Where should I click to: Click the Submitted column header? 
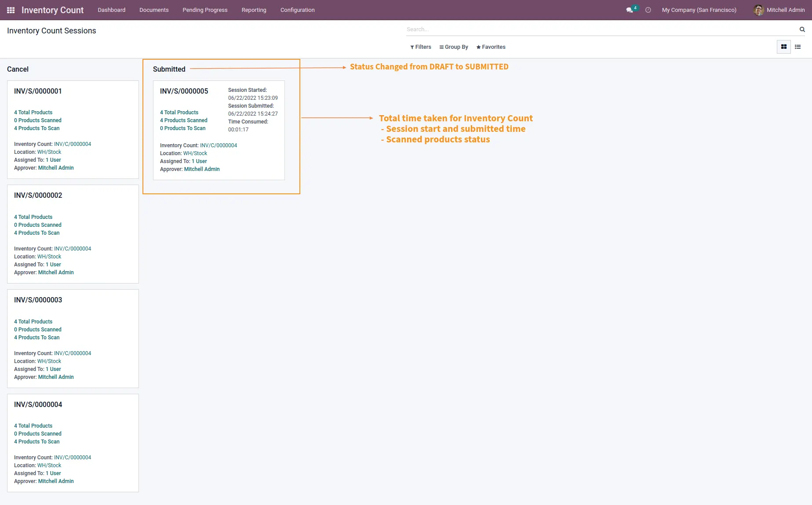169,69
